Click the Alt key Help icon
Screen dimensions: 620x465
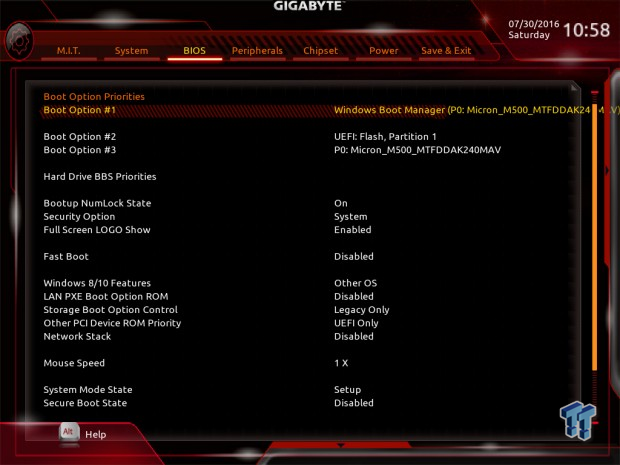coord(69,432)
